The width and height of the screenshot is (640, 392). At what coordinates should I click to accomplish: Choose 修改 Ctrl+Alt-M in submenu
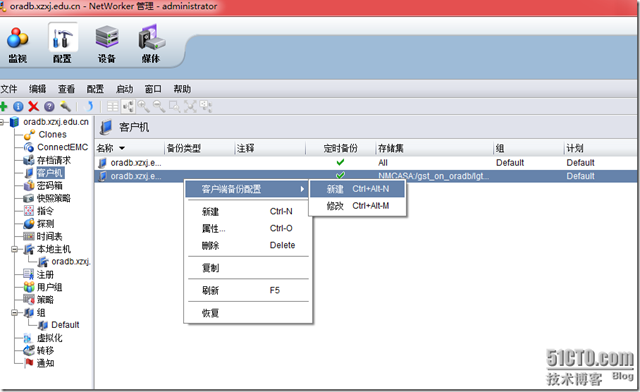point(357,206)
